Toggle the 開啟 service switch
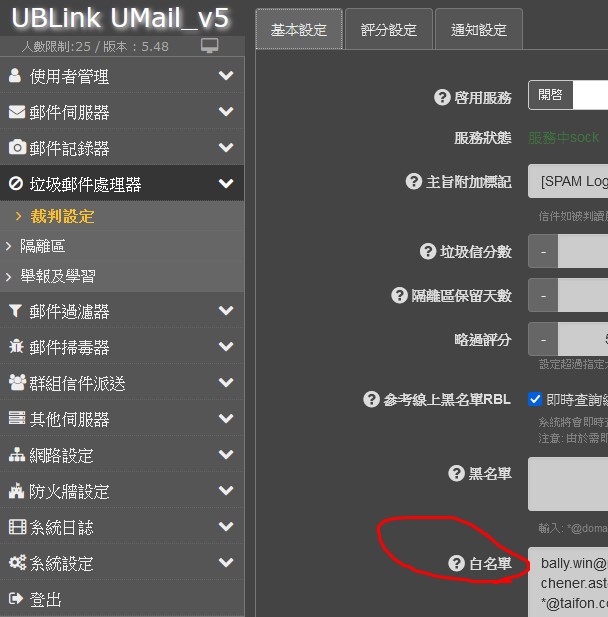 [568, 95]
